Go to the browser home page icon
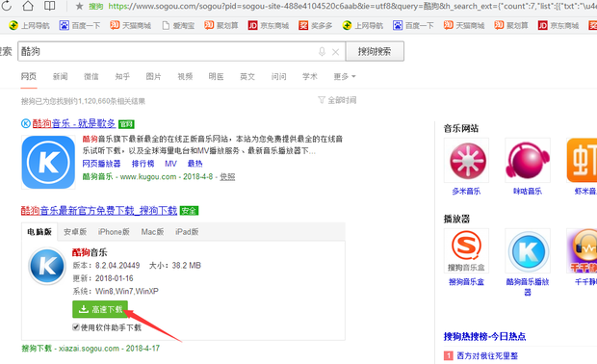Viewport: 597px width, 364px height. 28,6
